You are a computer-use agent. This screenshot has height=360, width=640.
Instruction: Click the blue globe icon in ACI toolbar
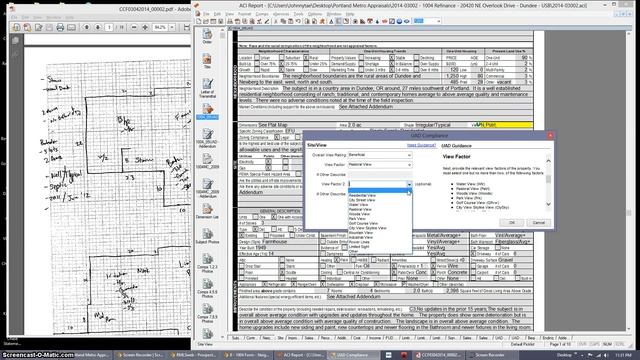point(399,21)
